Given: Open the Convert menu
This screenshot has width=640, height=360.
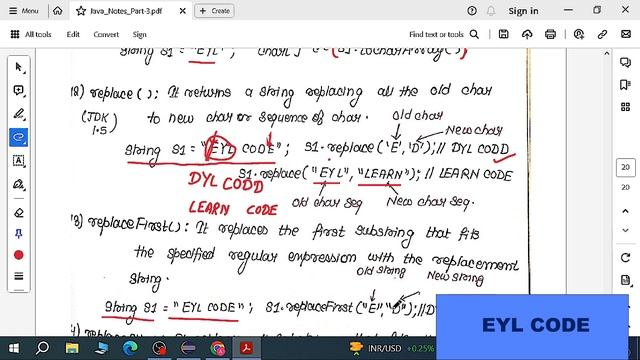Looking at the screenshot, I should pos(106,34).
